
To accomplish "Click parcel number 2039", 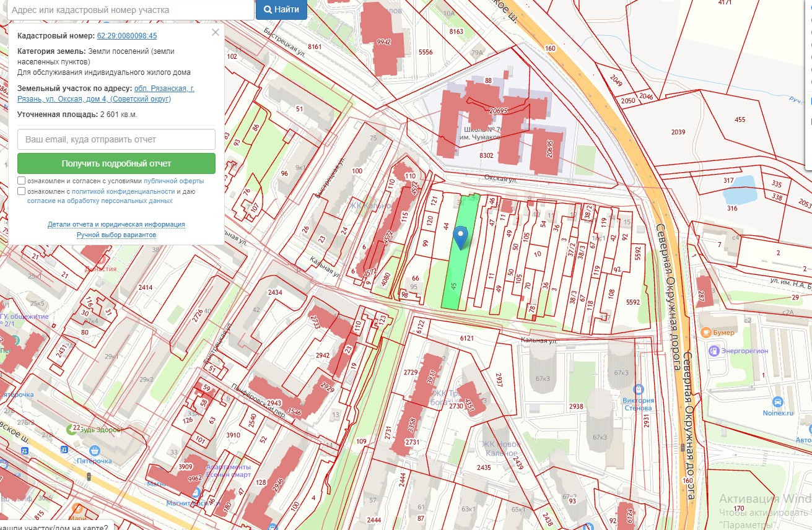I will (x=678, y=132).
